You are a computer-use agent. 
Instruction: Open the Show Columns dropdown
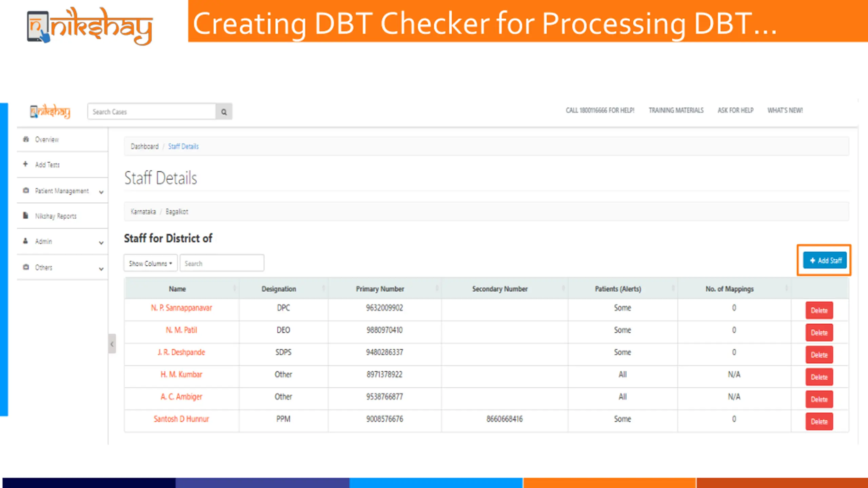[151, 263]
